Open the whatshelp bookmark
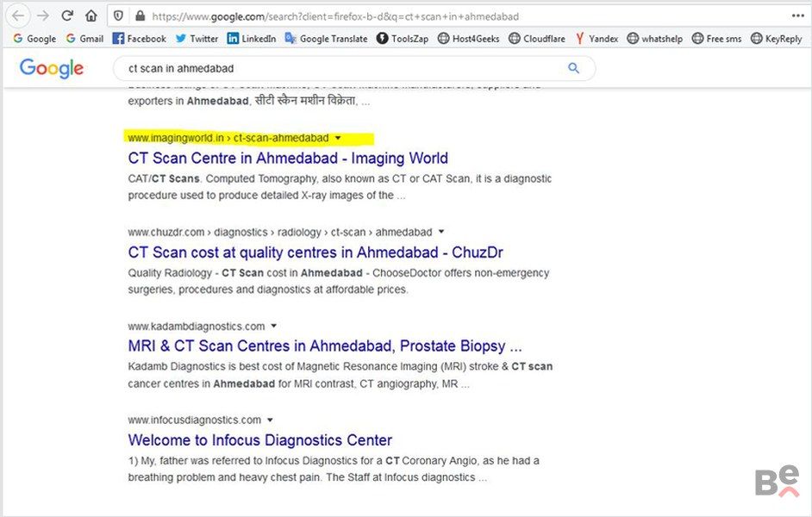This screenshot has width=812, height=517. pos(654,38)
